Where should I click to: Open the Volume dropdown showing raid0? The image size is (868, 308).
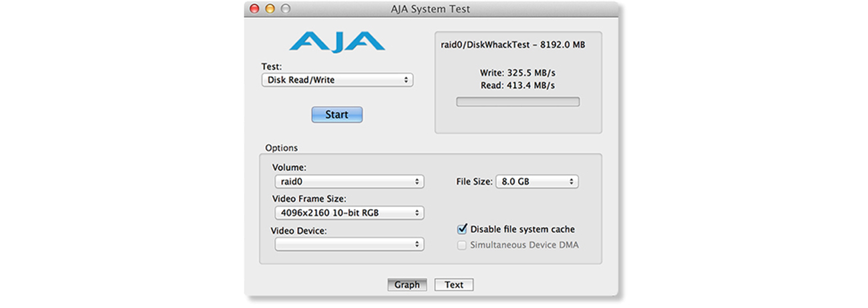(x=349, y=182)
